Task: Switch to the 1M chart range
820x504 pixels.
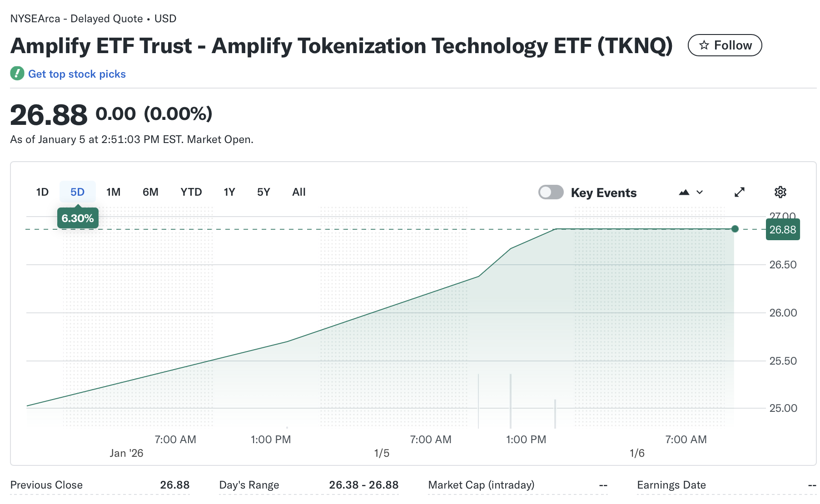Action: (113, 192)
